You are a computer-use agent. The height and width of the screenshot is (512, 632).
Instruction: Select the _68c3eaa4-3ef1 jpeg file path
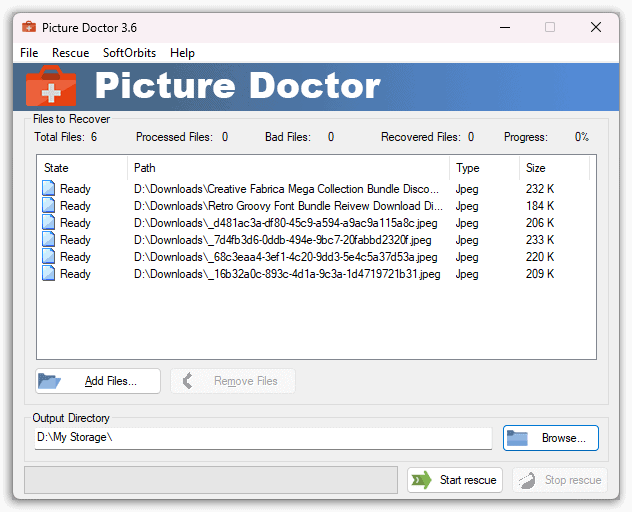pyautogui.click(x=285, y=257)
